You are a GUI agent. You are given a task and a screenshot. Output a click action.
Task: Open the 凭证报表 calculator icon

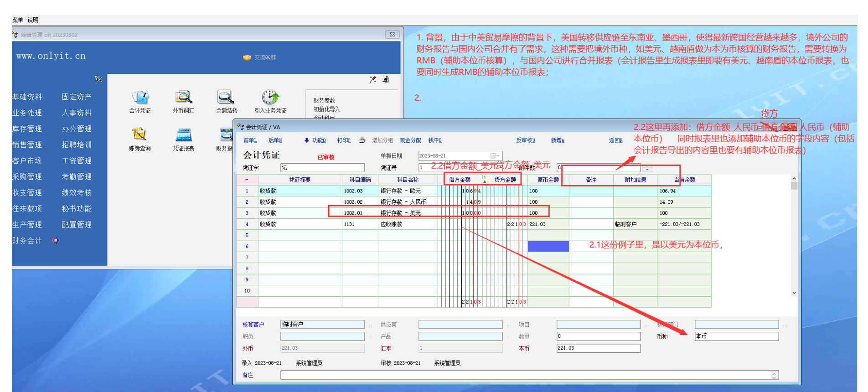pos(183,135)
